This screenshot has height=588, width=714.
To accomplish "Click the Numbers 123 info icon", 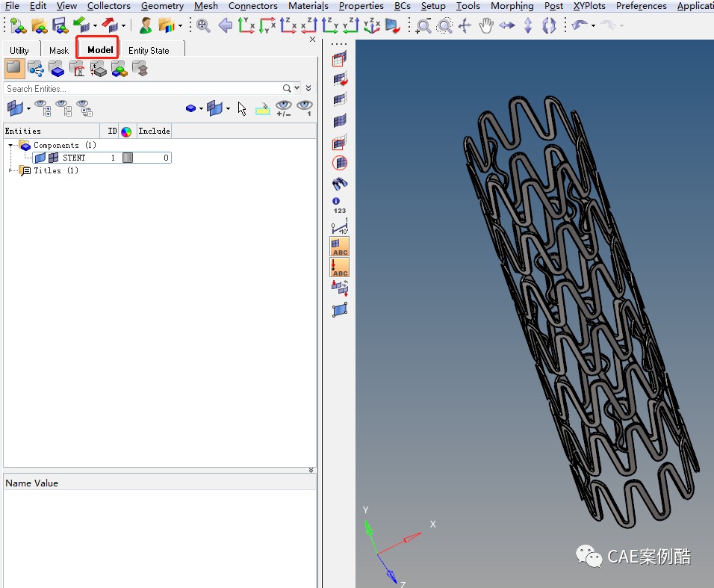I will pyautogui.click(x=339, y=205).
